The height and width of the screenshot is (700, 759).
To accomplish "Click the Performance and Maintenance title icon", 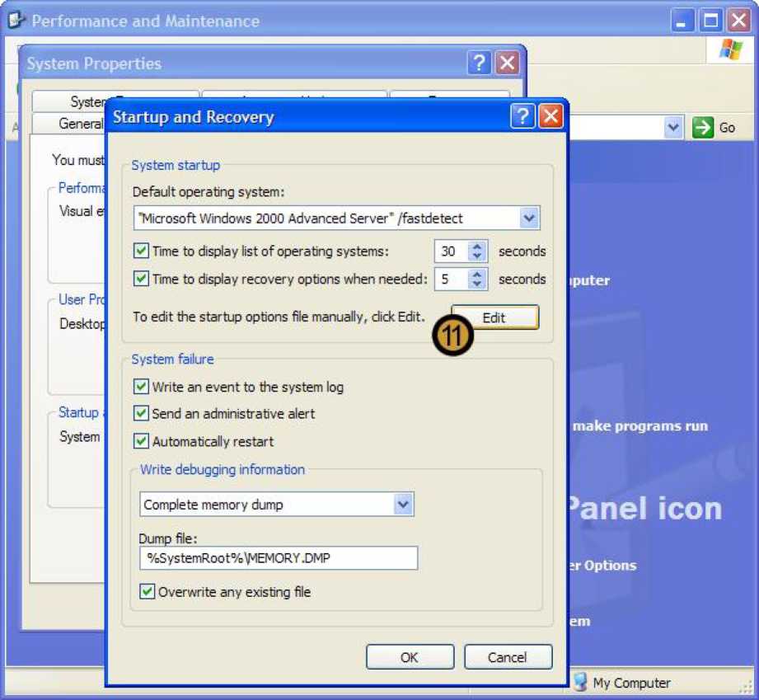I will [16, 21].
